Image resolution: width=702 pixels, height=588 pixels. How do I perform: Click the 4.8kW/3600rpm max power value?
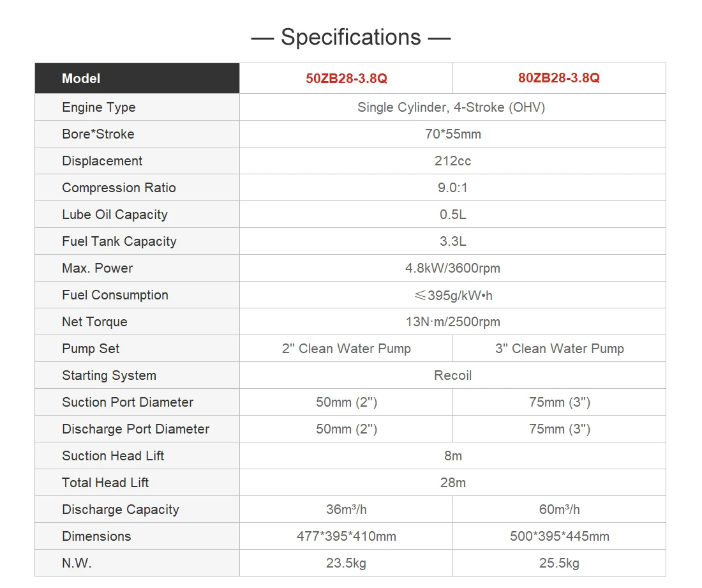click(x=452, y=268)
